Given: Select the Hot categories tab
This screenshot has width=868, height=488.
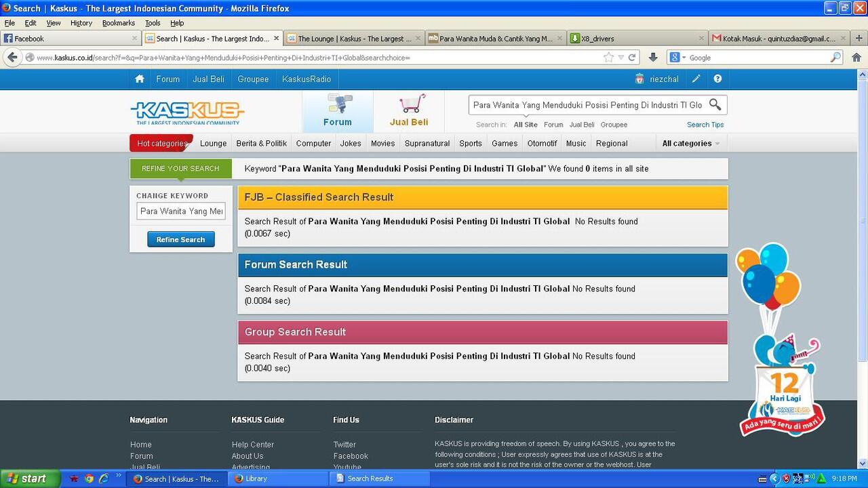Looking at the screenshot, I should (x=161, y=144).
